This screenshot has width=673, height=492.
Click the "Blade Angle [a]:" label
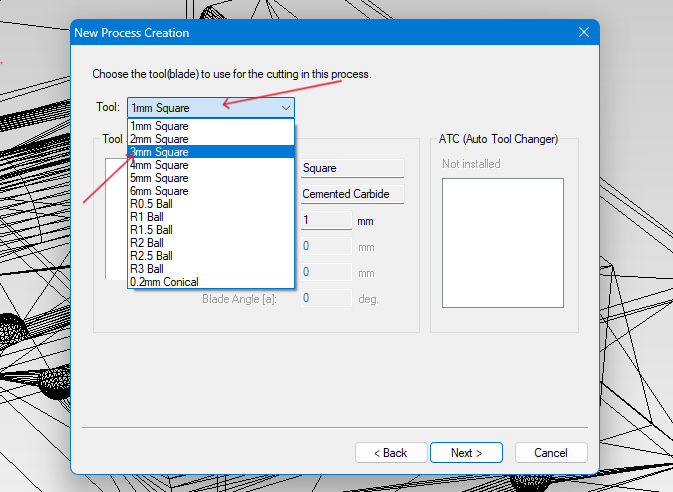(239, 299)
